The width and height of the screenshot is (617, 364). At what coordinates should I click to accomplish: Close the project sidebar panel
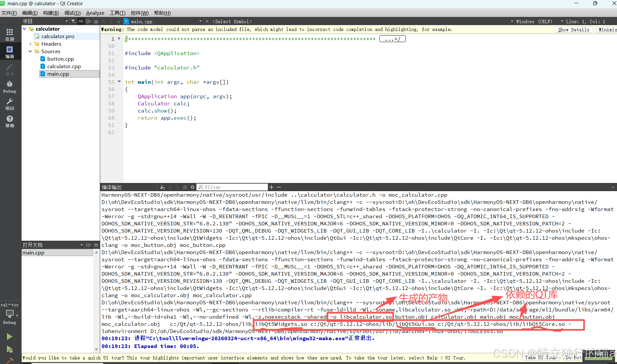(96, 21)
